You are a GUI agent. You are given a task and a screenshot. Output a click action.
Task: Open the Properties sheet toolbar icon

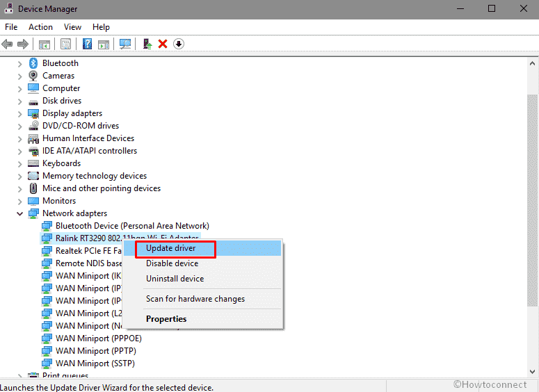[x=65, y=44]
